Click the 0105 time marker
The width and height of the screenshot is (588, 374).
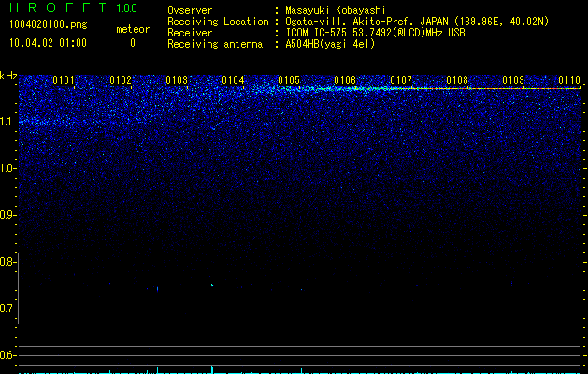(x=289, y=80)
